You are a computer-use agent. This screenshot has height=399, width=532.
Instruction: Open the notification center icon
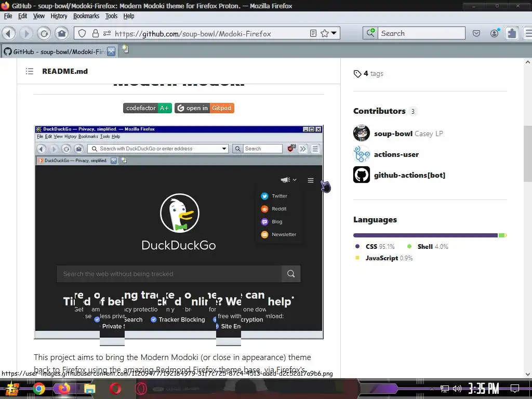pos(515,389)
